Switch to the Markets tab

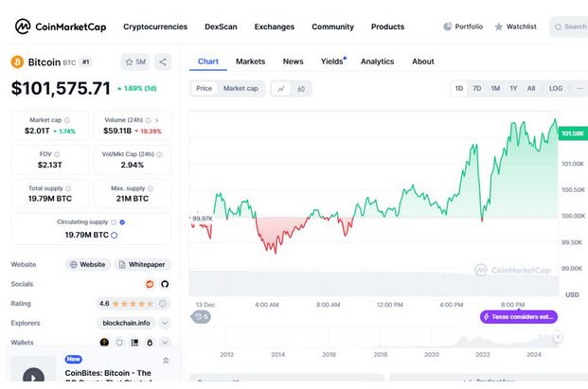pyautogui.click(x=250, y=62)
